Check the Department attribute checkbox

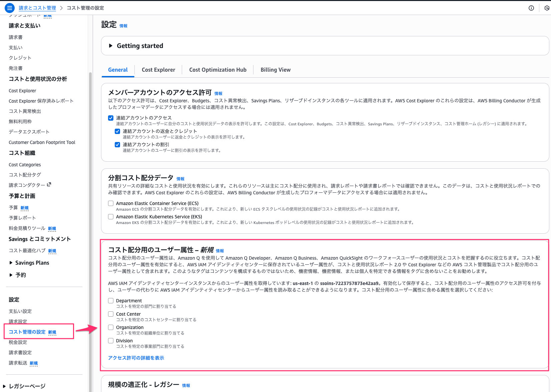110,300
